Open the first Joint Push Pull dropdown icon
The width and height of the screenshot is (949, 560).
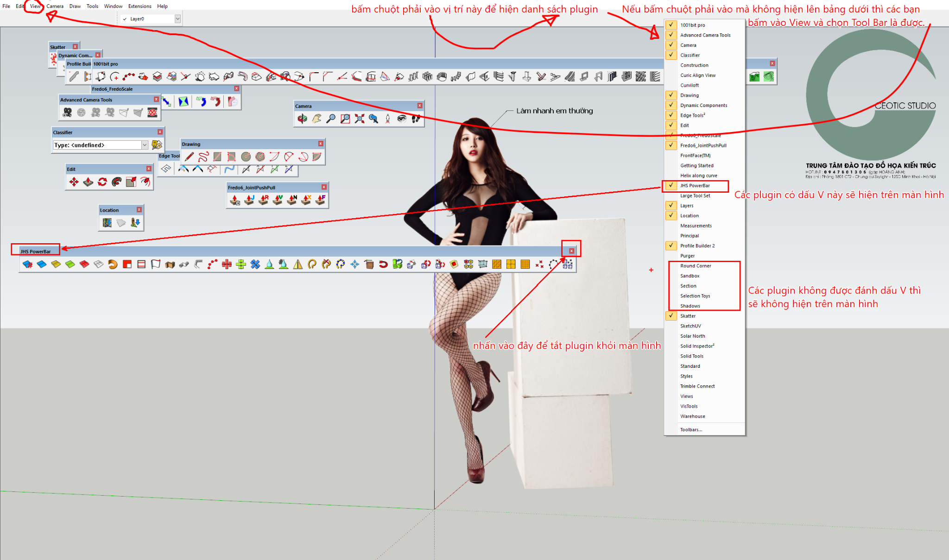point(235,200)
